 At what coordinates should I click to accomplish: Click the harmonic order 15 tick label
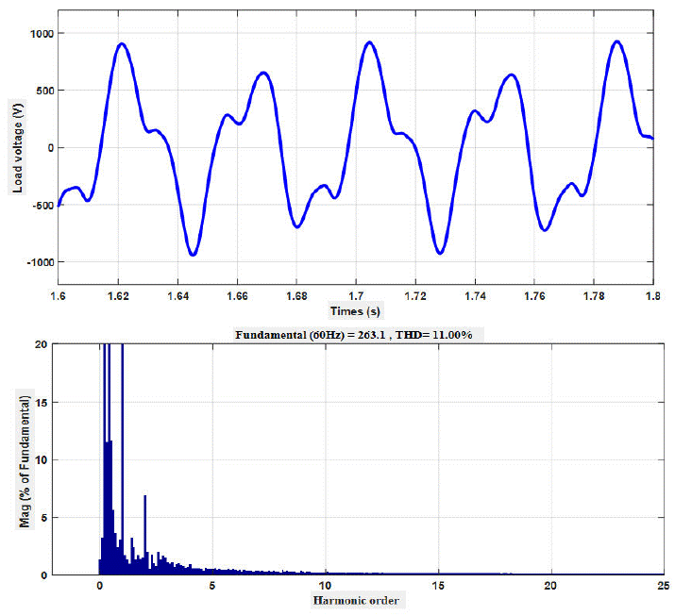438,586
